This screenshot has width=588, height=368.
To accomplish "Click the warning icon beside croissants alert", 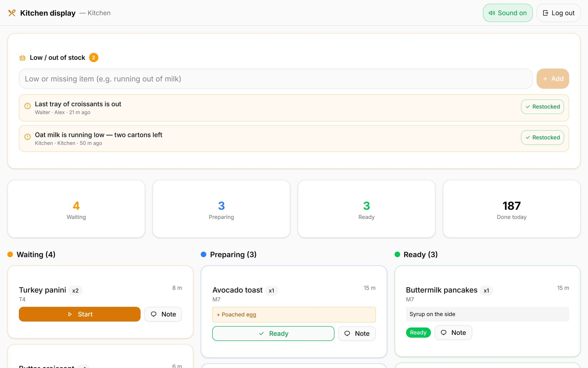I will (x=28, y=106).
